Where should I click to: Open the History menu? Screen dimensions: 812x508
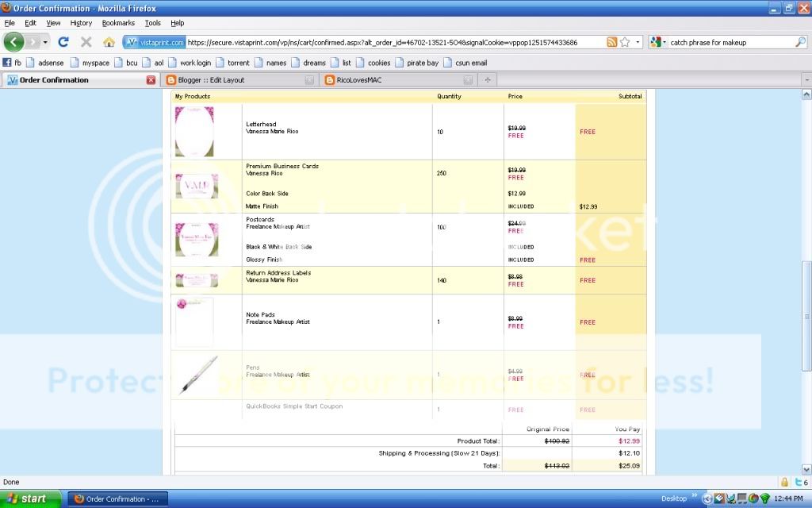click(82, 23)
